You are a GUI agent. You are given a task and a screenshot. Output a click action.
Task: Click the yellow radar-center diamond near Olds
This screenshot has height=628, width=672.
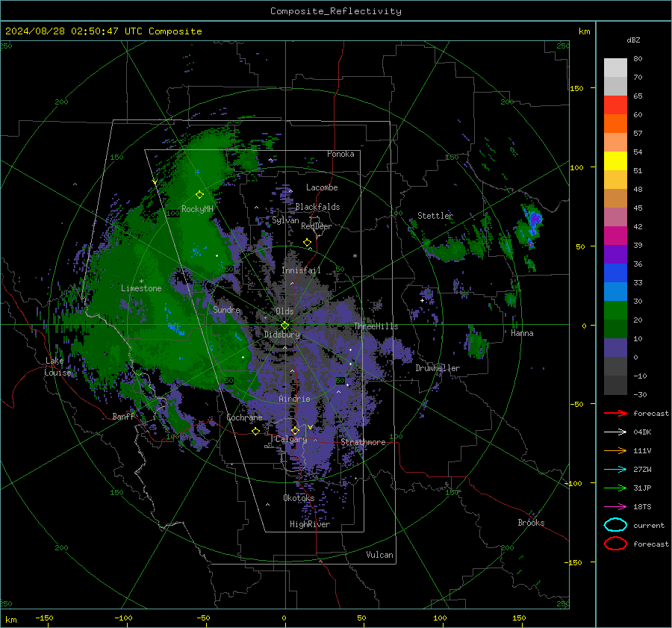pos(284,326)
